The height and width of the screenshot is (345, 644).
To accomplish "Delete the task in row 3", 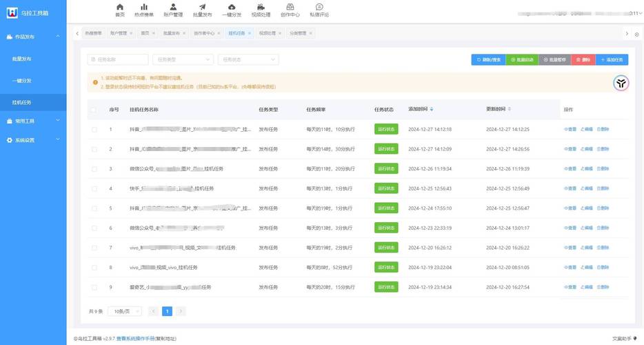I will click(603, 168).
